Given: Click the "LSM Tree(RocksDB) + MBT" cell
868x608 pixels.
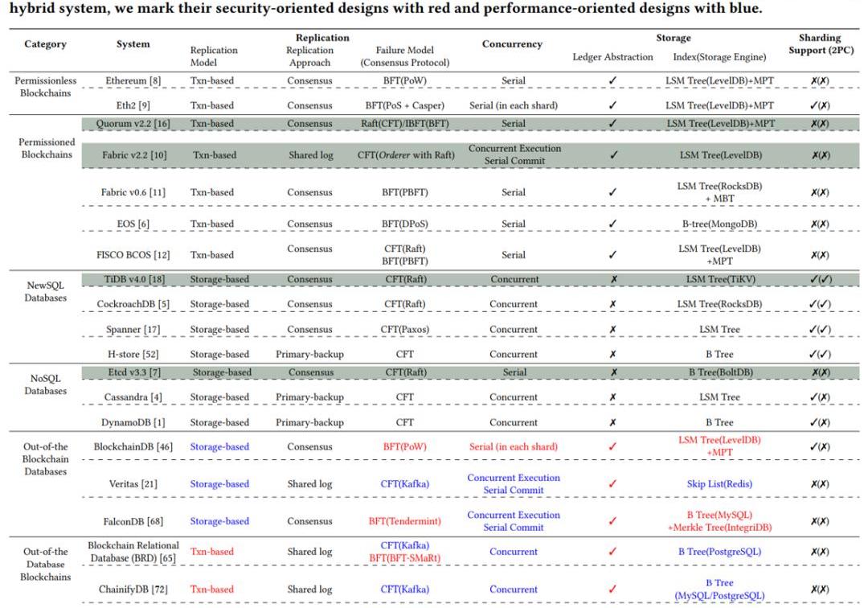Looking at the screenshot, I should [x=719, y=192].
